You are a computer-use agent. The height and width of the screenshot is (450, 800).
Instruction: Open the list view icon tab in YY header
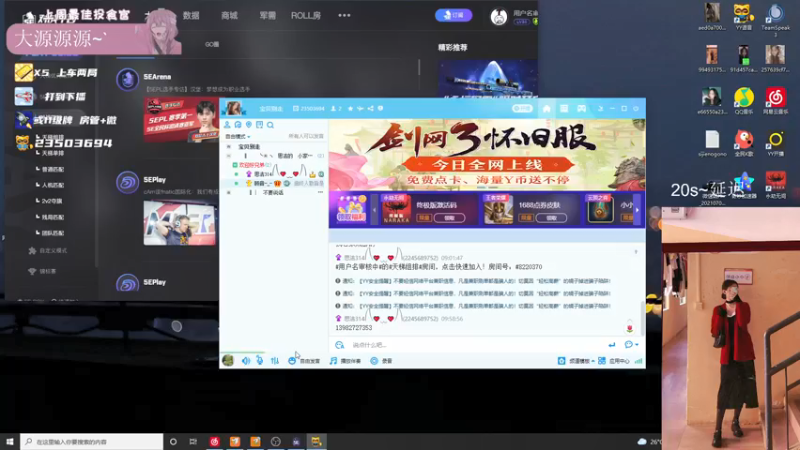(x=564, y=109)
